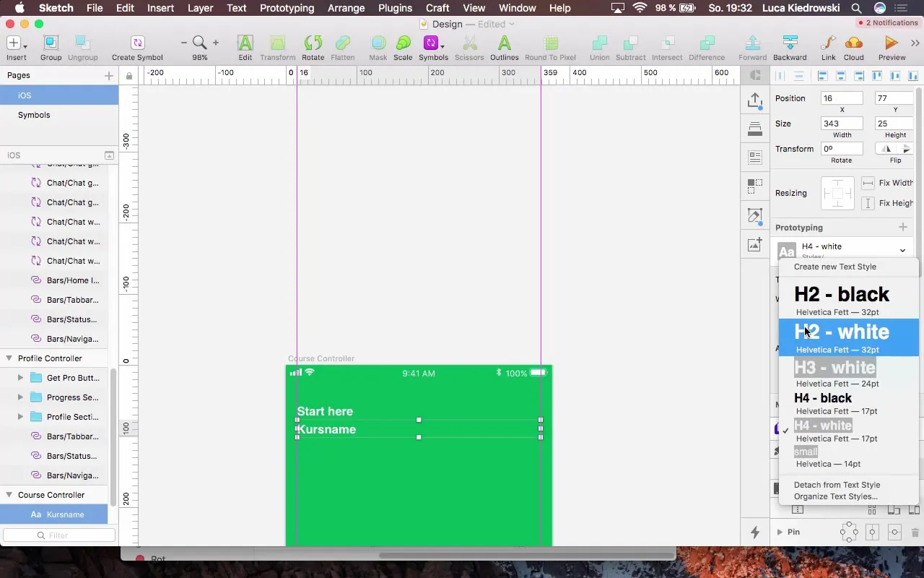Click Create Symbol in the toolbar
Viewport: 924px width, 578px height.
click(137, 48)
